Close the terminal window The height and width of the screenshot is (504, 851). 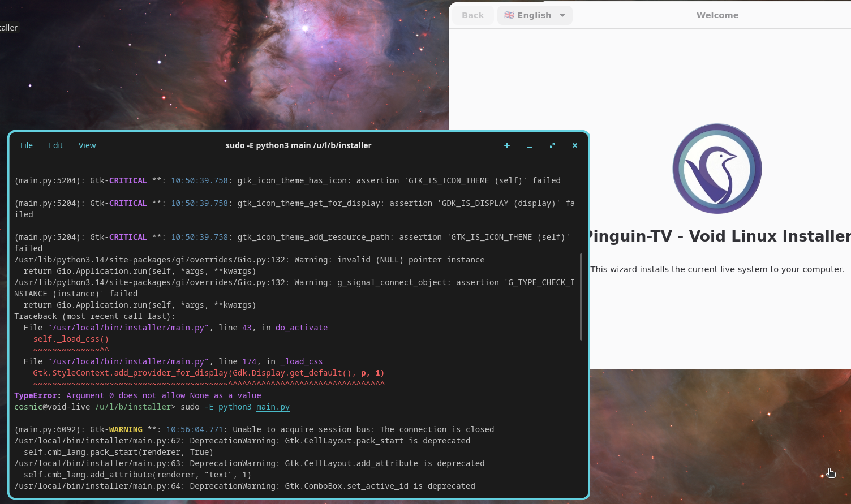(574, 145)
